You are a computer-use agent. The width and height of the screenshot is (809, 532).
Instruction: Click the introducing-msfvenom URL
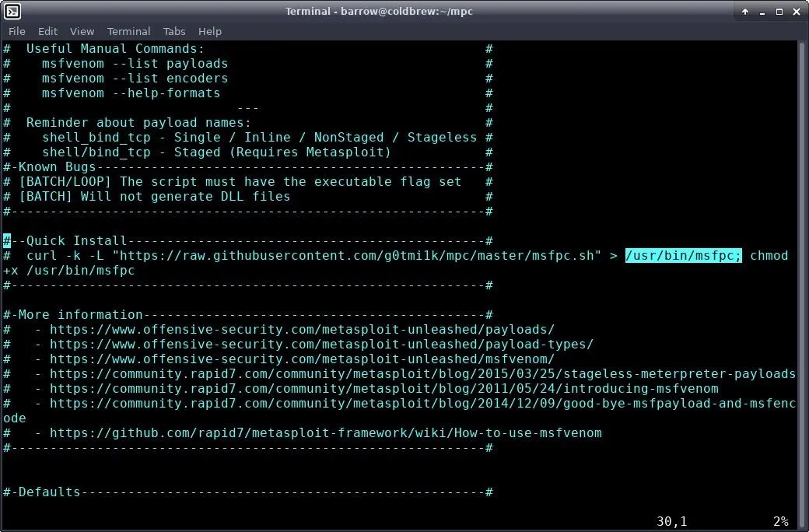pos(383,389)
